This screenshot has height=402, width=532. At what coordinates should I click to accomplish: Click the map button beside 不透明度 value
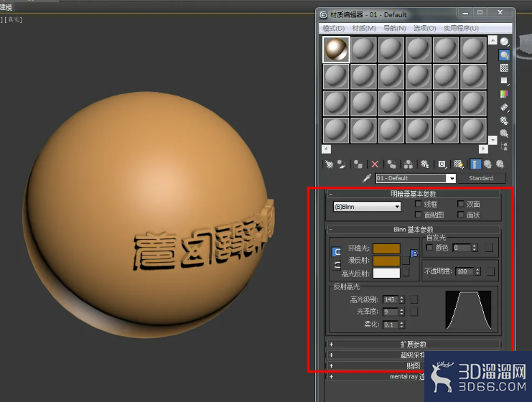(490, 271)
